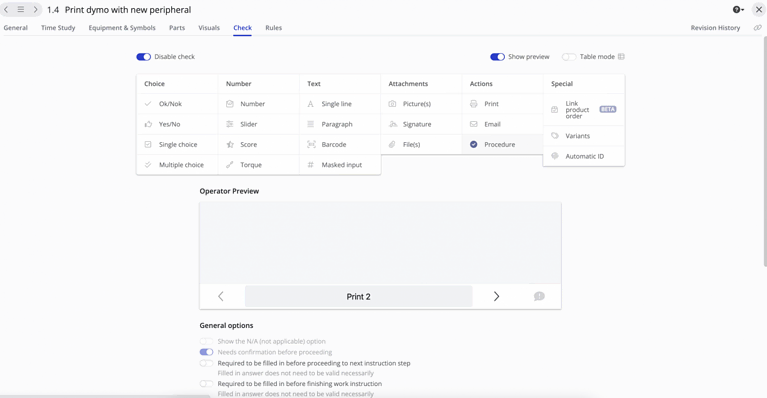Switch to the General tab
This screenshot has height=398, width=767.
point(16,28)
